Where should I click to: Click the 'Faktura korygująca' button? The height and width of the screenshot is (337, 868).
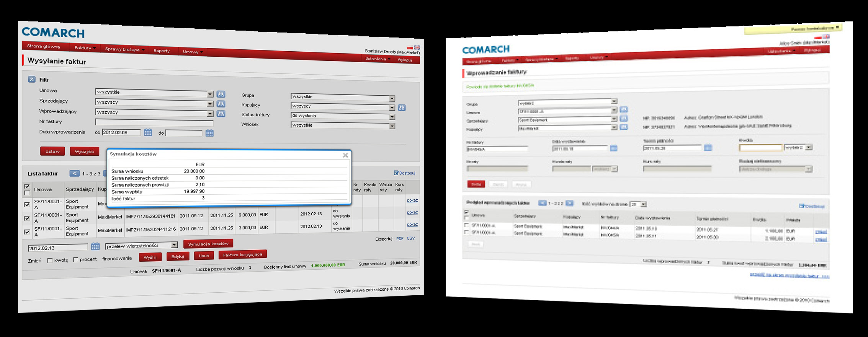click(x=243, y=254)
